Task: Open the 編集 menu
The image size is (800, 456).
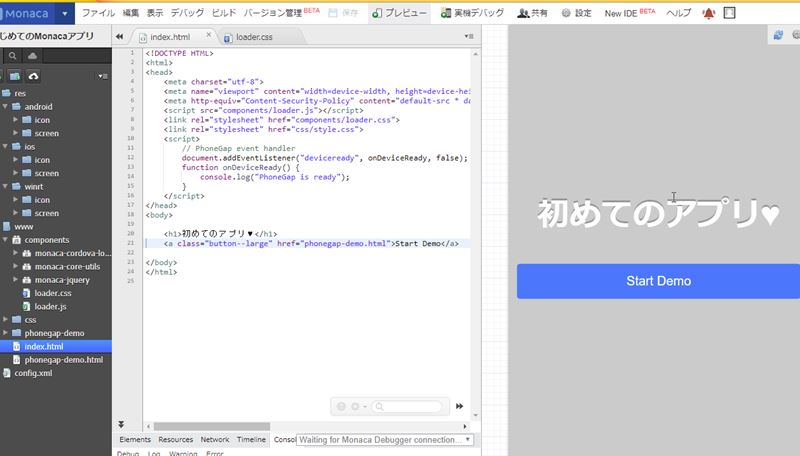Action: tap(131, 13)
